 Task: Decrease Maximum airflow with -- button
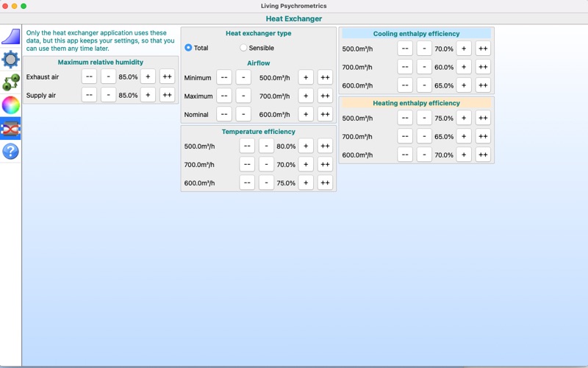pos(224,96)
